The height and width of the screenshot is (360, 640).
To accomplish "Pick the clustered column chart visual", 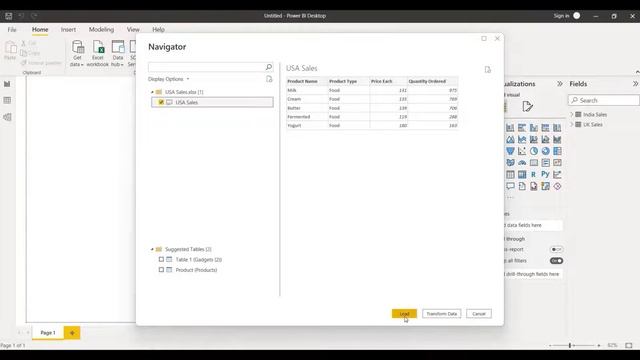I will coord(534,128).
